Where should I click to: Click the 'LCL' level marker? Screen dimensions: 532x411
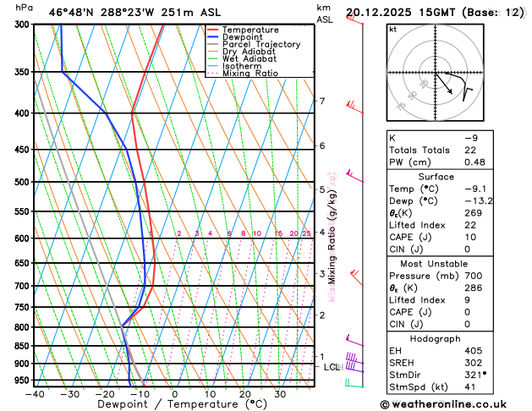(333, 367)
